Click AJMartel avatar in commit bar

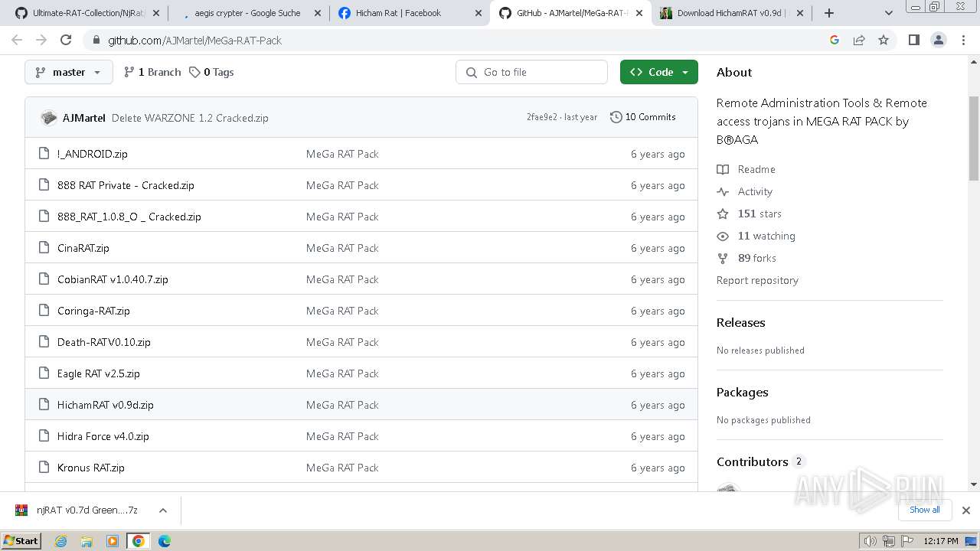(49, 118)
